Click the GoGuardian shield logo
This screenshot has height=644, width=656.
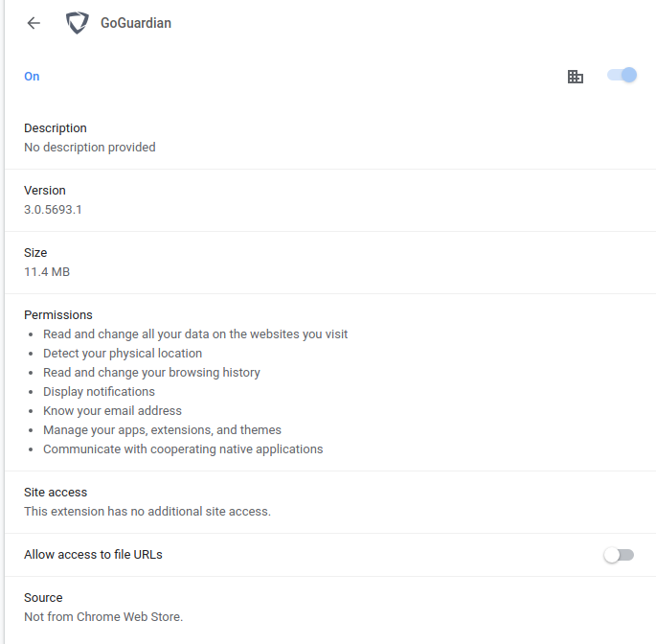(x=78, y=23)
